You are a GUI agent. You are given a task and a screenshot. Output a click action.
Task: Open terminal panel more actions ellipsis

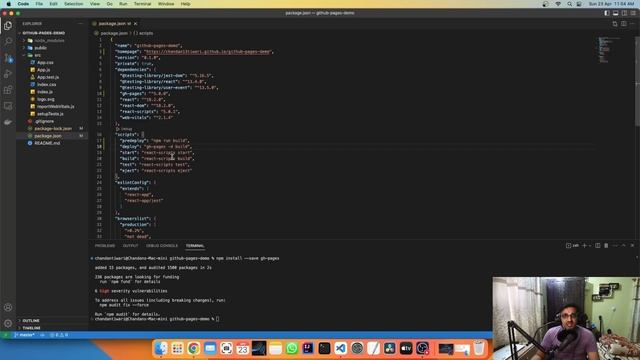coord(615,246)
